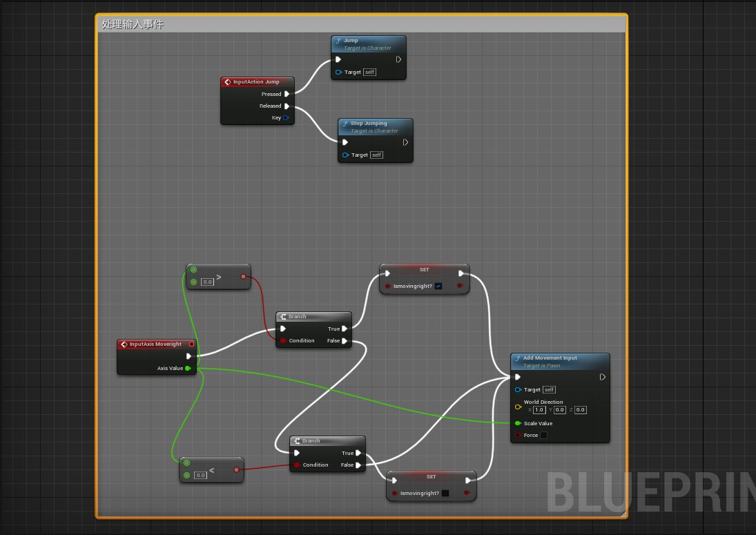
Task: Click the World Direction yellow vector pin
Action: (518, 407)
